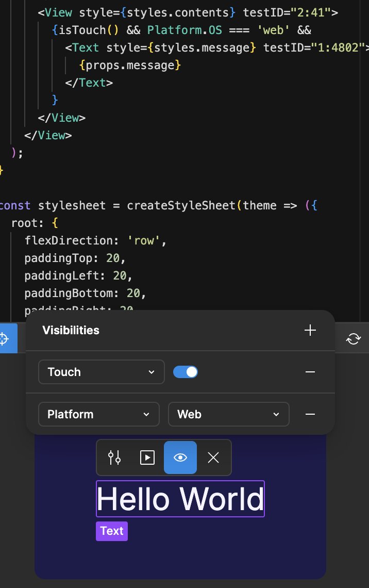This screenshot has height=588, width=369.
Task: Click the View testID="2:41" code line
Action: [x=188, y=12]
